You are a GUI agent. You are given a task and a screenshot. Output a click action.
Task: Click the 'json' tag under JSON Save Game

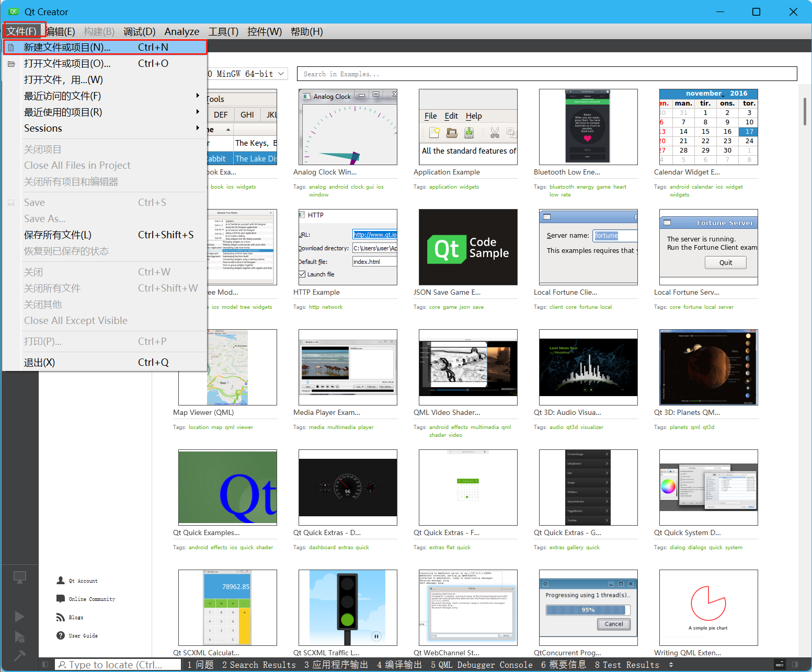coord(464,307)
